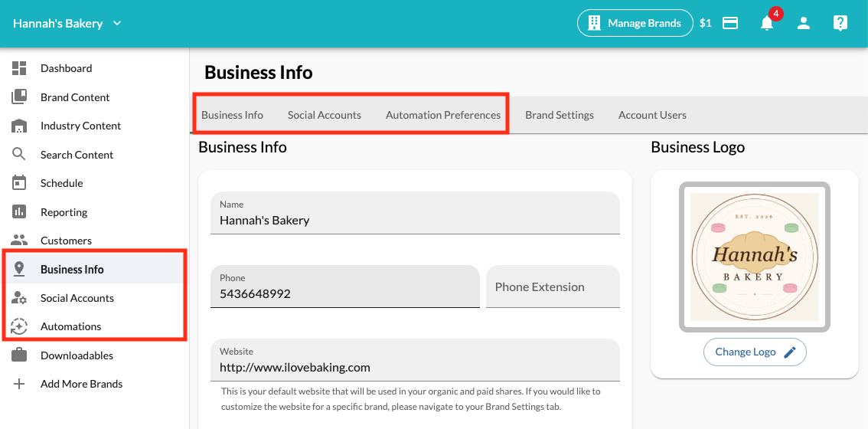
Task: Switch to the Account Users tab
Action: click(x=652, y=115)
